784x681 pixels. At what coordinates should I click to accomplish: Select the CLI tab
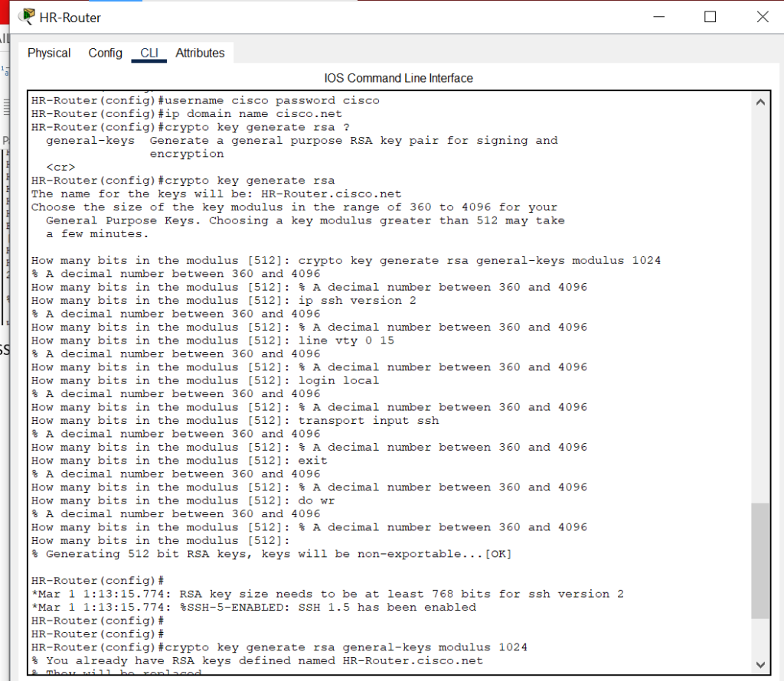pyautogui.click(x=149, y=53)
